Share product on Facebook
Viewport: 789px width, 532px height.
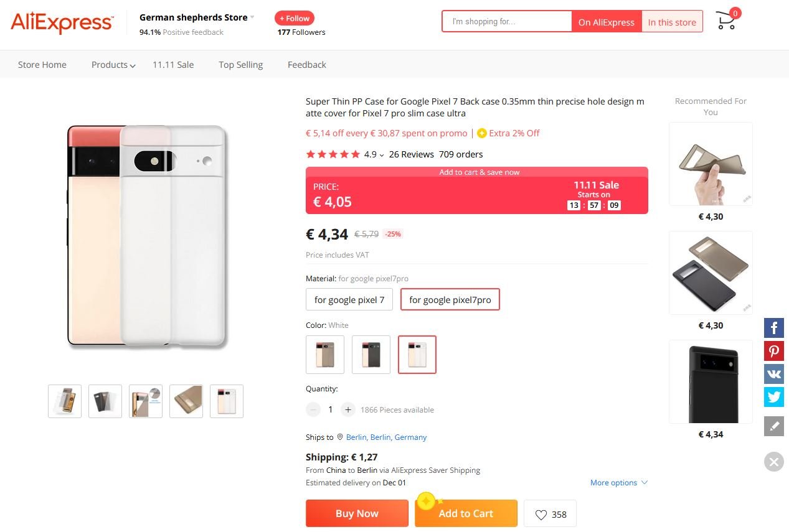click(x=774, y=328)
